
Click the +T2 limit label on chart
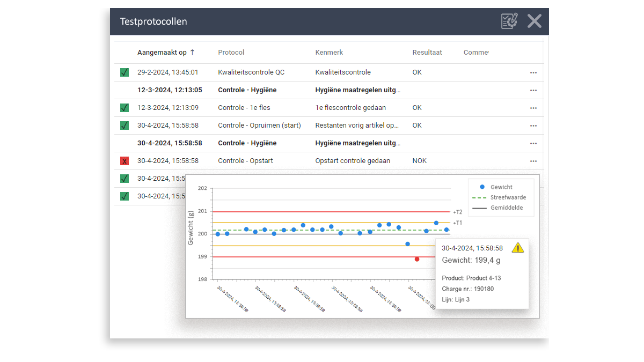457,212
